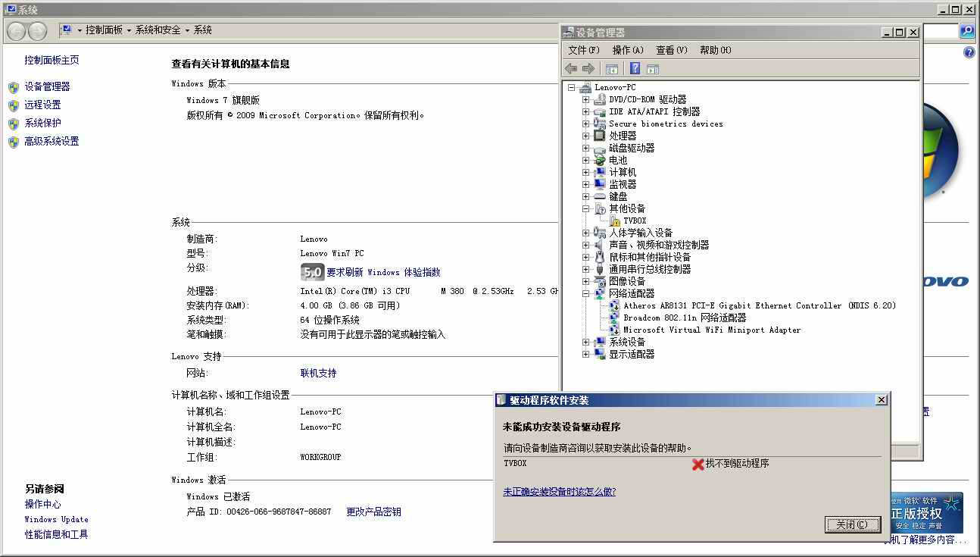
Task: Expand the 磁盘驱动器 node
Action: coord(585,148)
